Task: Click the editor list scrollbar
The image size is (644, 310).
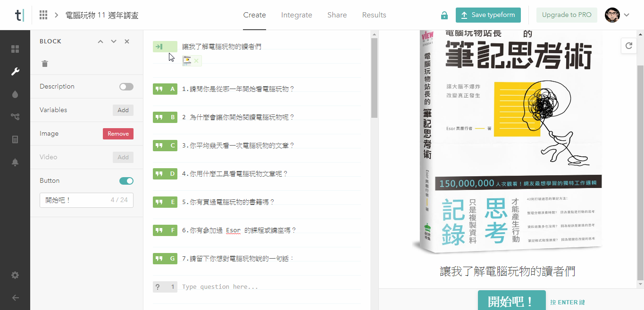Action: pos(374,78)
